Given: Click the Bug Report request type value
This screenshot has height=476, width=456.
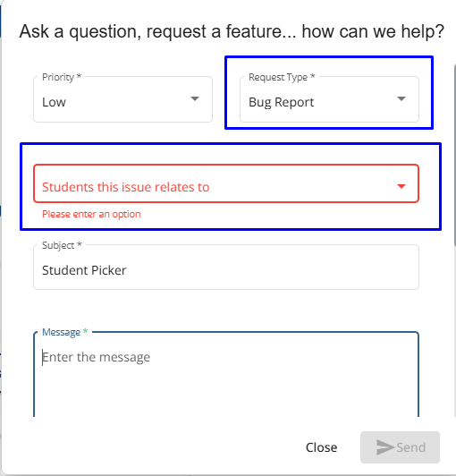Looking at the screenshot, I should (x=282, y=102).
